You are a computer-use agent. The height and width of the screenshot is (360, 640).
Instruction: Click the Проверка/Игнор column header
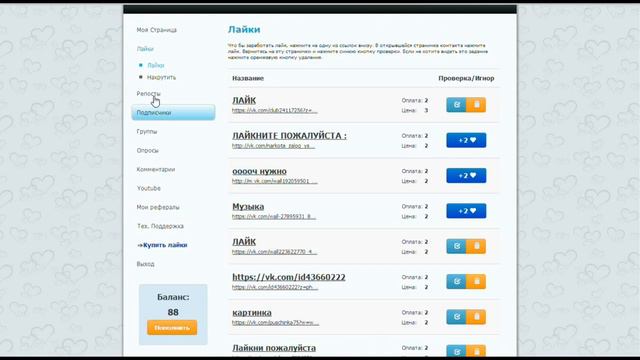pos(466,78)
